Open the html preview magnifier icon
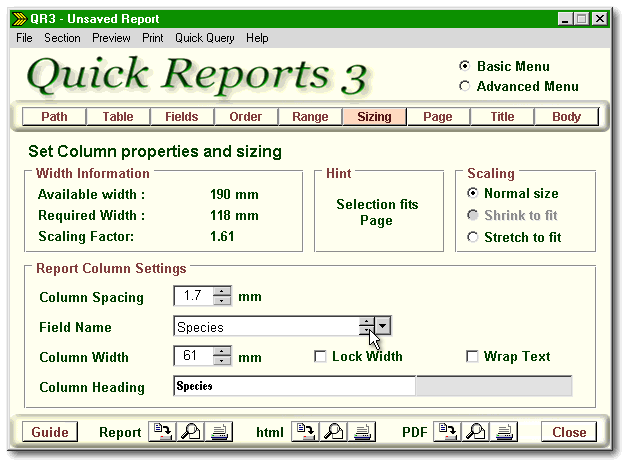The width and height of the screenshot is (628, 466). 333,432
